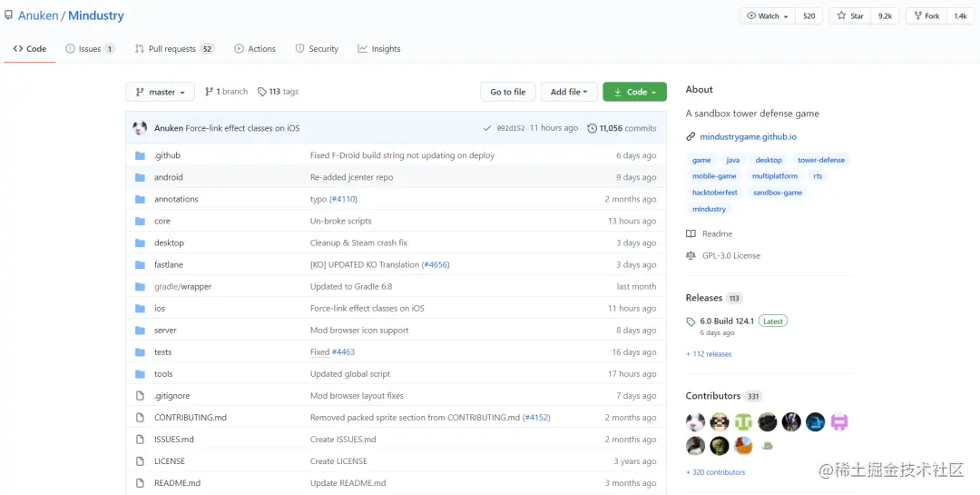Star the Mindustry repository
Screen dimensions: 980x495
pos(850,16)
